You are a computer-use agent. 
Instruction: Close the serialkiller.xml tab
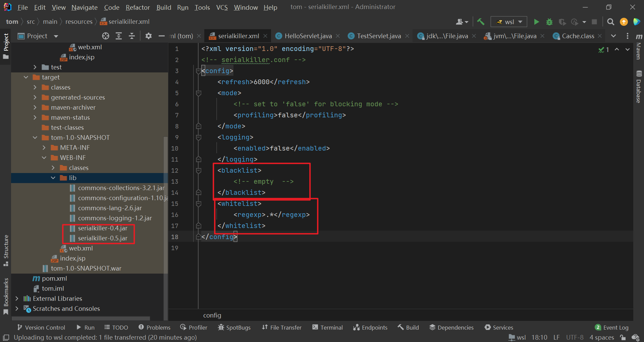[265, 36]
